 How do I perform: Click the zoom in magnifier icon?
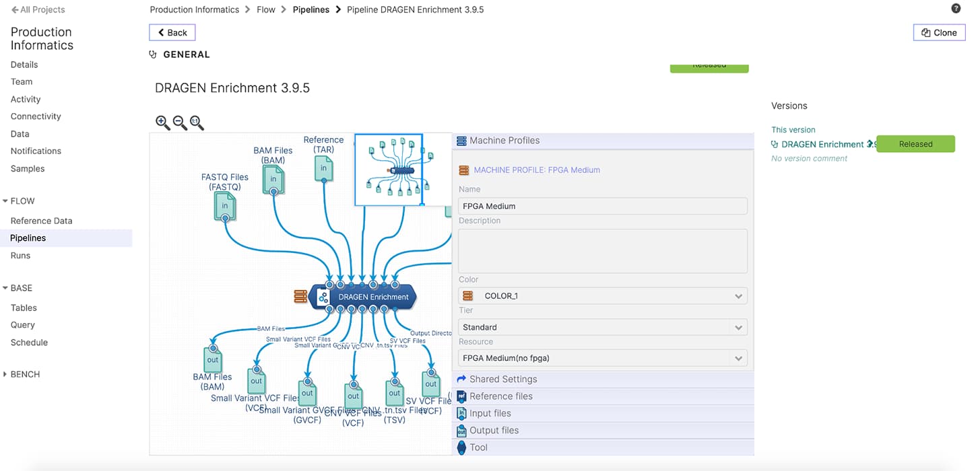click(x=162, y=122)
